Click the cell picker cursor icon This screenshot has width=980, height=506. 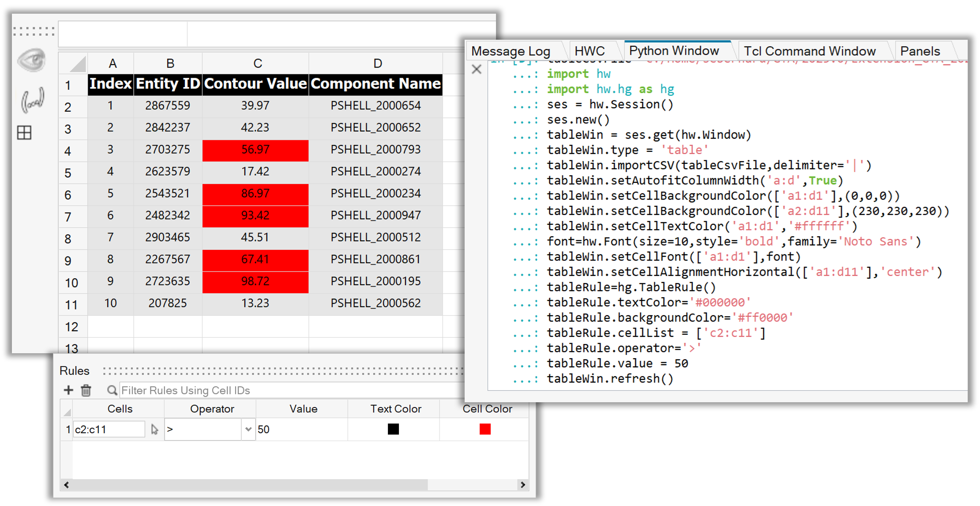pyautogui.click(x=154, y=429)
